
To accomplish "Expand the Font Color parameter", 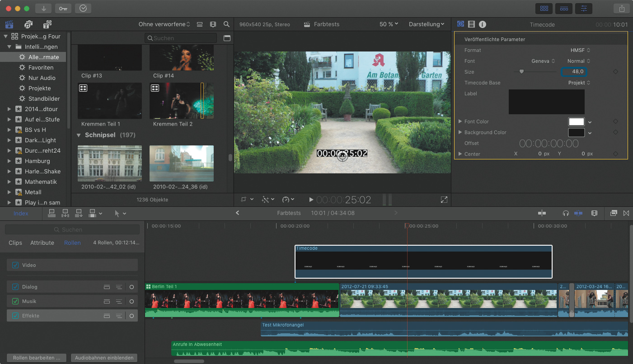I will 460,121.
